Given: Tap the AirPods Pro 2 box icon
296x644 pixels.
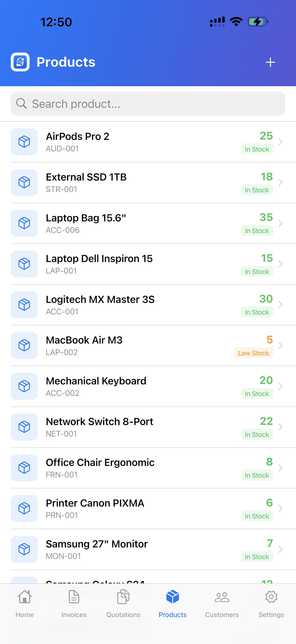Looking at the screenshot, I should click(24, 142).
